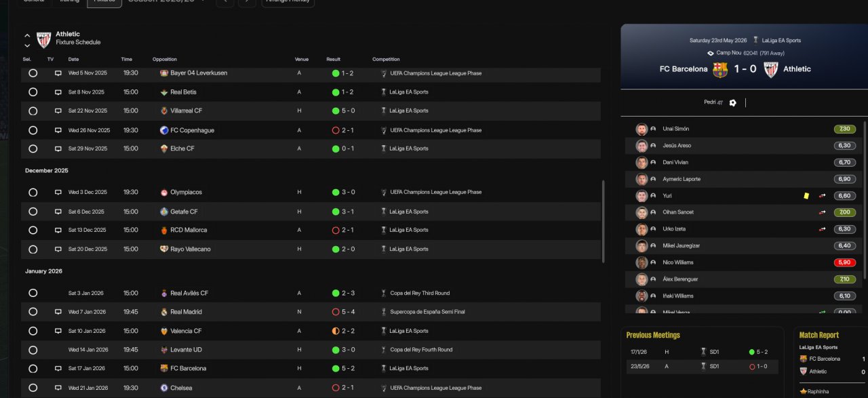Image resolution: width=868 pixels, height=398 pixels.
Task: Select the Villarreal CF match radio button
Action: (x=33, y=111)
